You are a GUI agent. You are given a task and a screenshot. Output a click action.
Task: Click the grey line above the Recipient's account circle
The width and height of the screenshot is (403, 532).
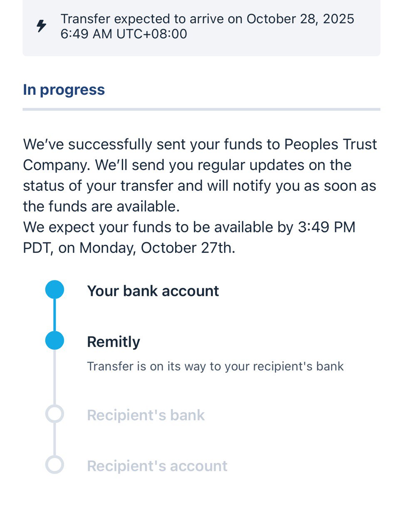pyautogui.click(x=54, y=439)
